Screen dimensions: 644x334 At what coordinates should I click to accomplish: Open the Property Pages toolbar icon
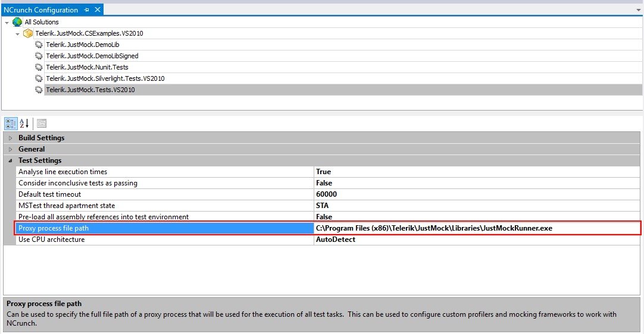point(42,123)
